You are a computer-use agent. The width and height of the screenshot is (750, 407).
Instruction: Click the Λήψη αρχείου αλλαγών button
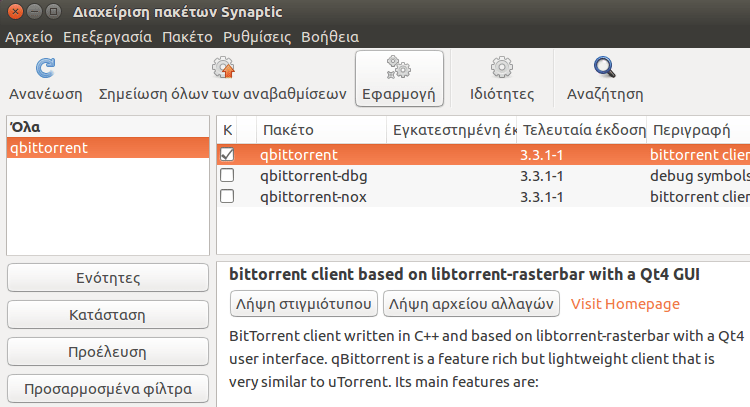(x=471, y=304)
